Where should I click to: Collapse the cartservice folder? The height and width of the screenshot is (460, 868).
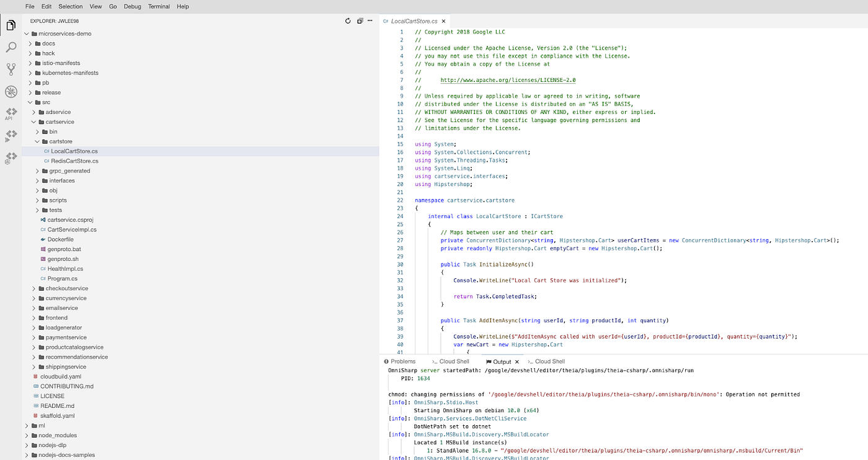coord(34,122)
